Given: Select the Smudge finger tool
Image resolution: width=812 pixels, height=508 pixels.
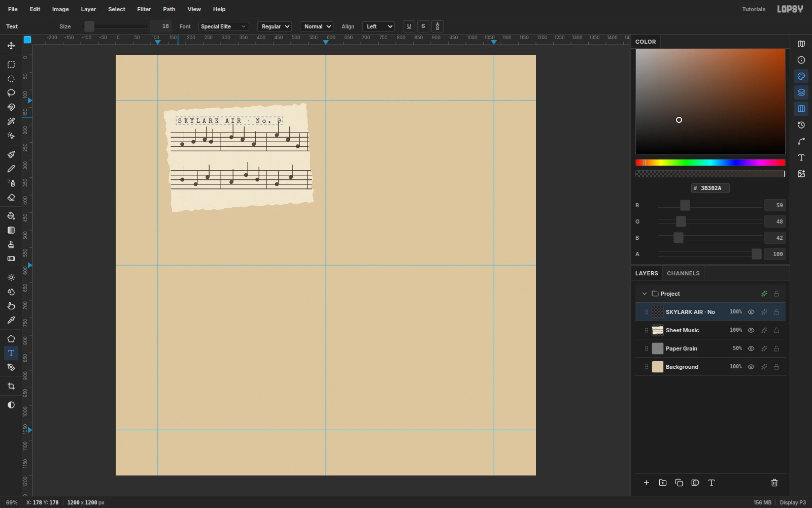Looking at the screenshot, I should pyautogui.click(x=11, y=306).
